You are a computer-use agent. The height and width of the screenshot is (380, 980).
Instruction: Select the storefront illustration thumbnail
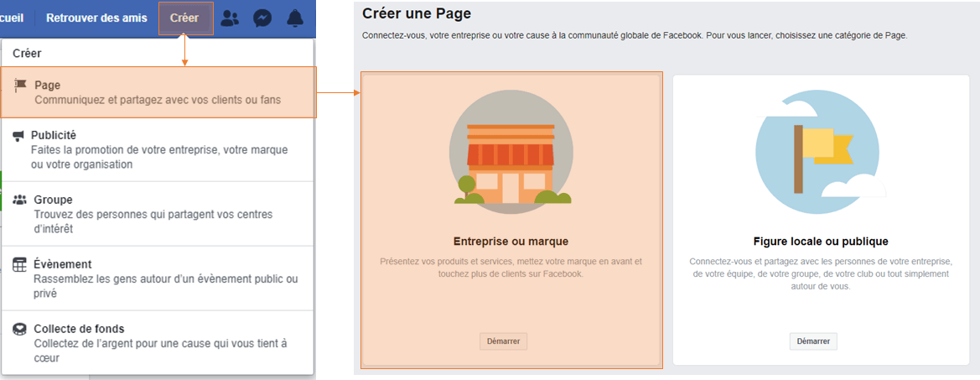click(x=511, y=152)
